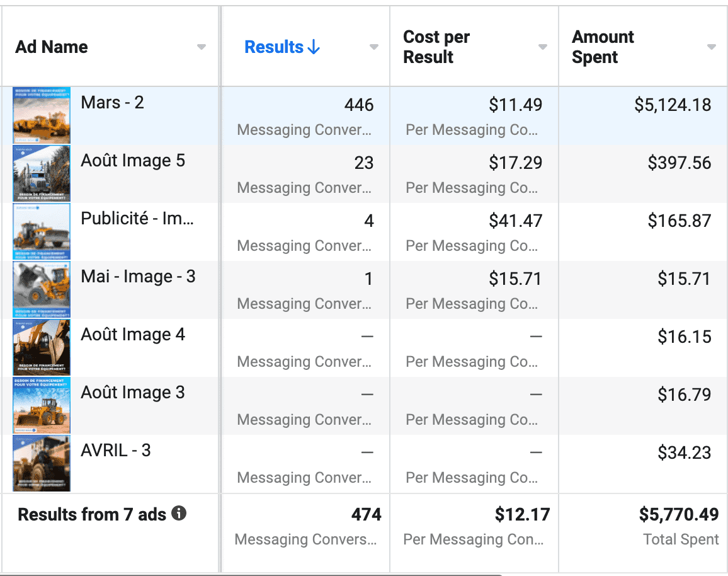Click the Publicité ad preview image
The width and height of the screenshot is (728, 576).
(40, 231)
